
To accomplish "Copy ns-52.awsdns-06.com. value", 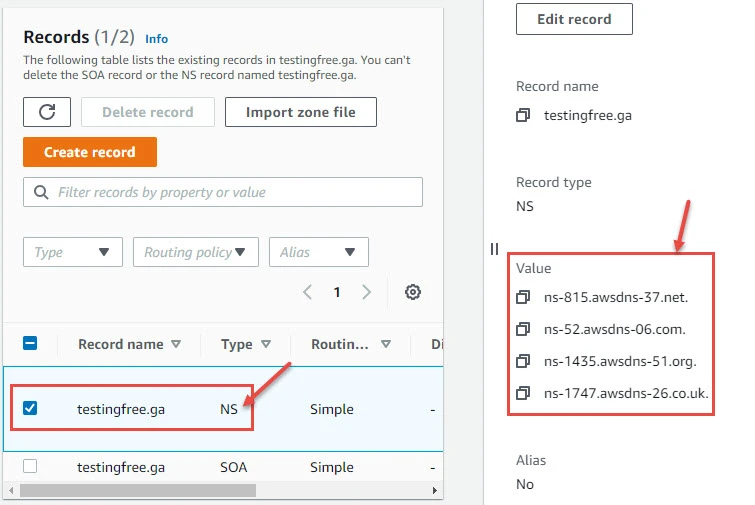I will (x=523, y=329).
